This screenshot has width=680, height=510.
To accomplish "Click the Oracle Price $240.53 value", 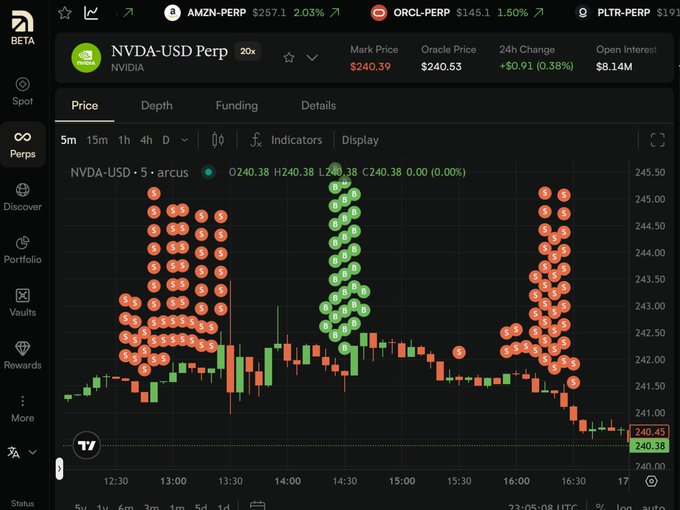I will [441, 66].
